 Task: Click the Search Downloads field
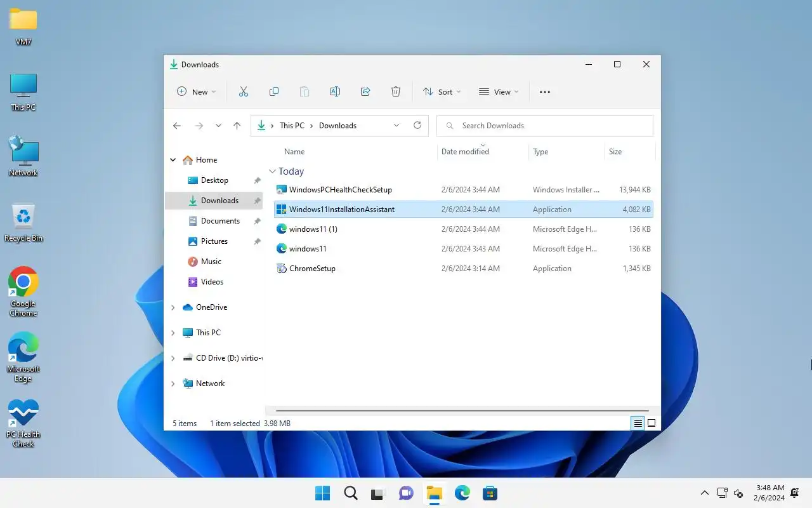pyautogui.click(x=545, y=126)
